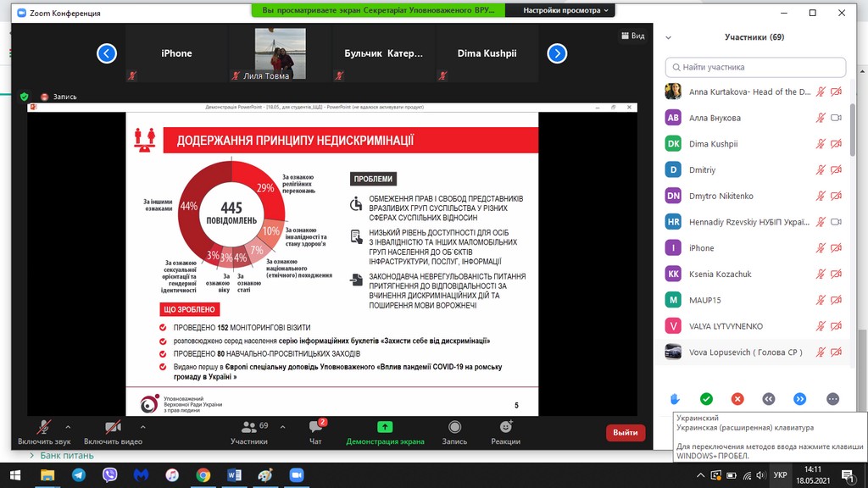
Task: Select Vova Lopusevich in participants list
Action: (746, 352)
